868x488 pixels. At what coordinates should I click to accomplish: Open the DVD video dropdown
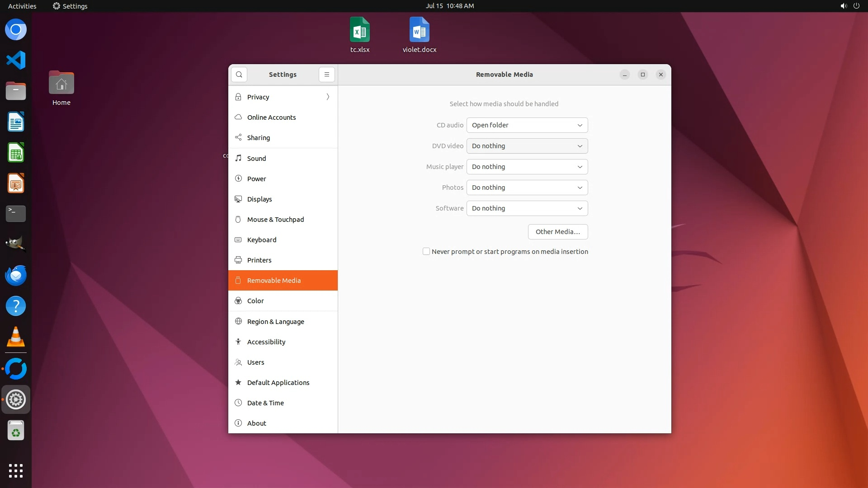[x=527, y=146]
